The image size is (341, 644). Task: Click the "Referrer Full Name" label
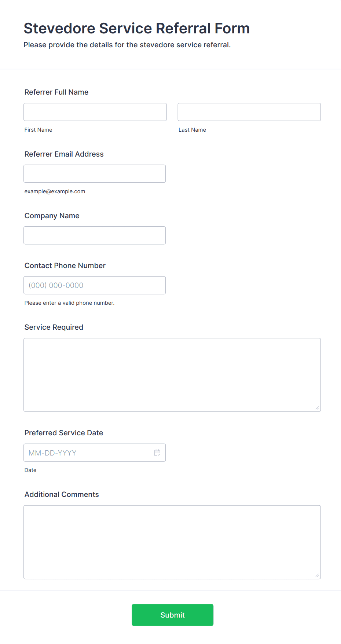[x=56, y=92]
